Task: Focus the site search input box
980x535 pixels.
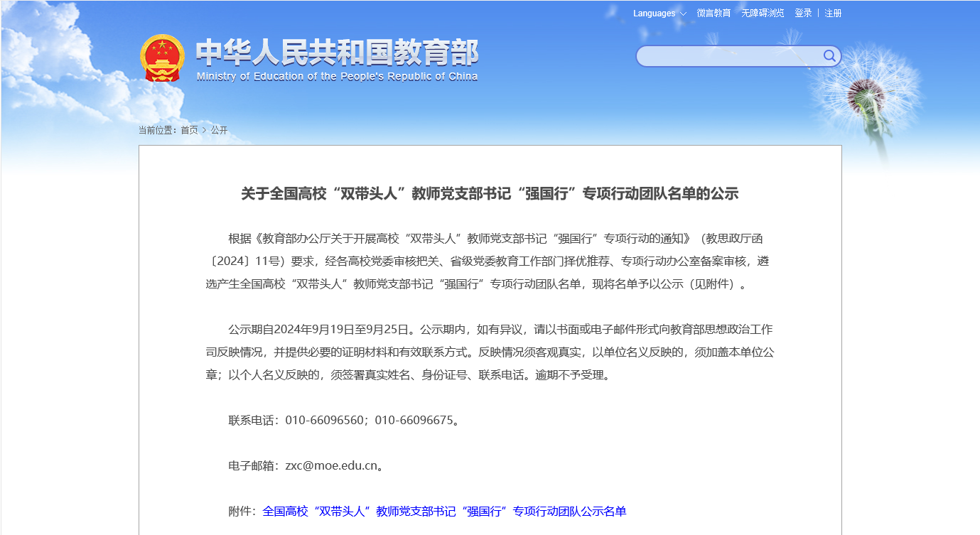Action: pyautogui.click(x=728, y=56)
